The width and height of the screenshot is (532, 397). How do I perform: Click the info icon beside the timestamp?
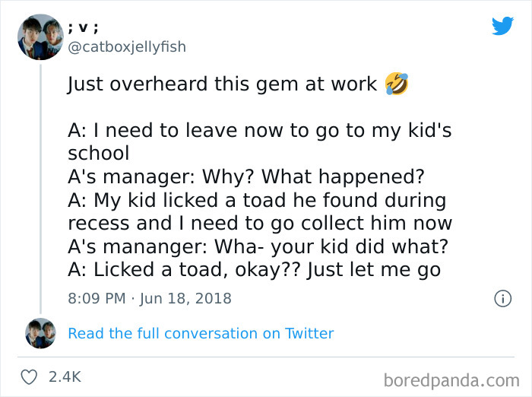502,299
